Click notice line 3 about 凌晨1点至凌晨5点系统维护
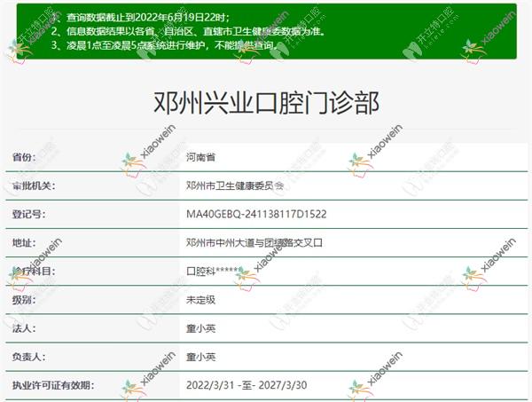This screenshot has width=532, height=402. tap(165, 45)
